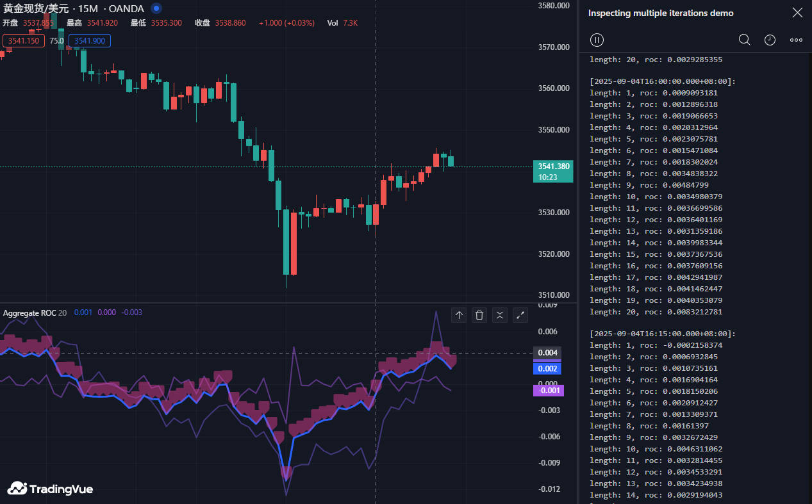Click the TradingVue logo
Viewport: 812px width, 504px height.
(50, 489)
